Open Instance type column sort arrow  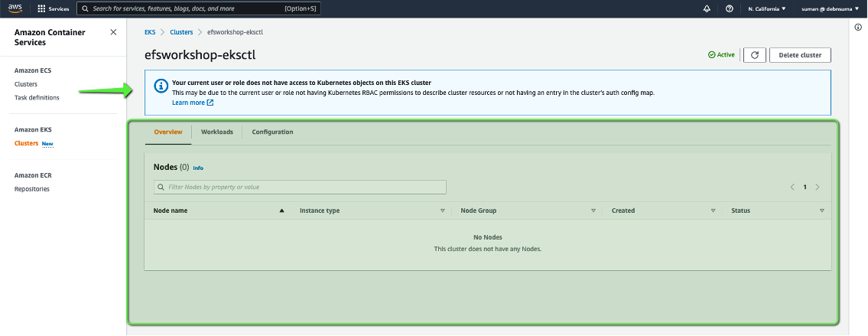pyautogui.click(x=442, y=210)
